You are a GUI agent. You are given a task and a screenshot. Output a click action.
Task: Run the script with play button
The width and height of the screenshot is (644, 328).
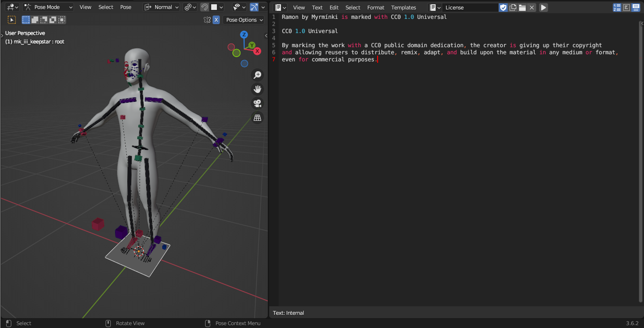(544, 8)
